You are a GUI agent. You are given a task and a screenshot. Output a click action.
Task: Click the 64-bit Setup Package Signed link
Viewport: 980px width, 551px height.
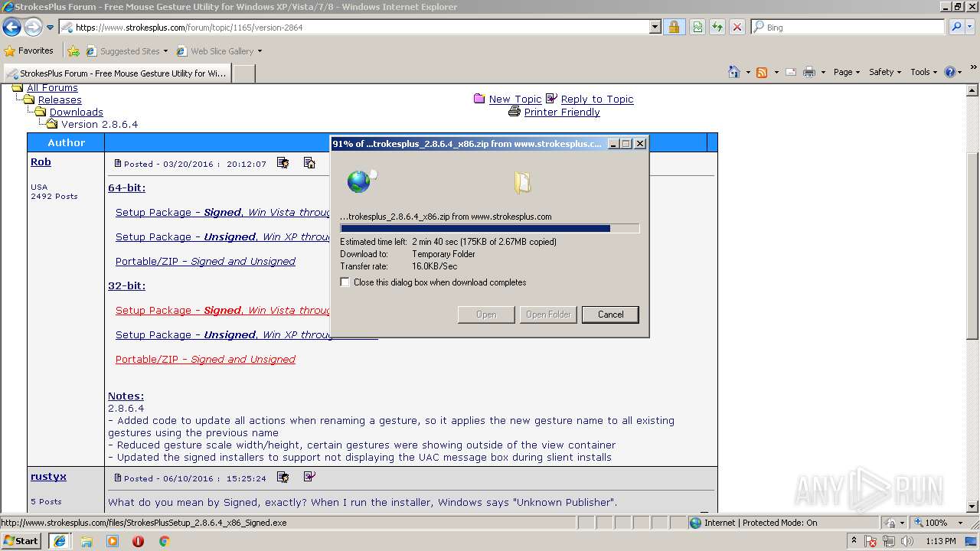pos(223,213)
